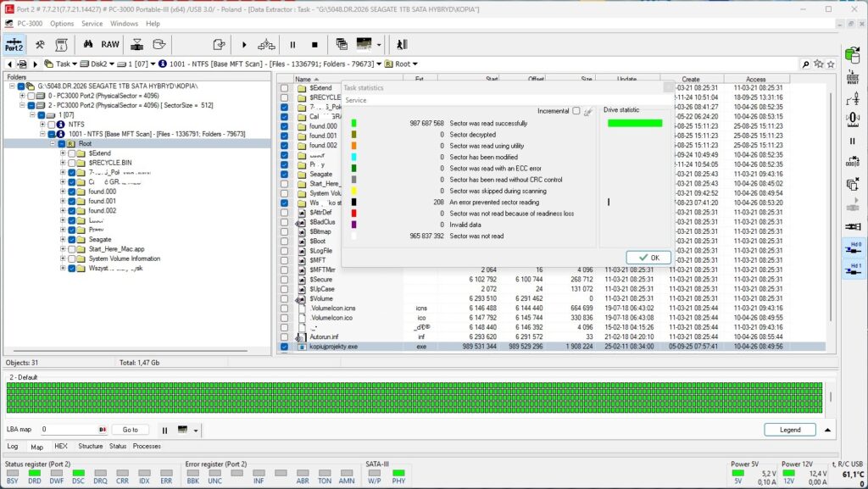The width and height of the screenshot is (868, 489).
Task: Open the map view options dropdown arrow
Action: pyautogui.click(x=196, y=431)
